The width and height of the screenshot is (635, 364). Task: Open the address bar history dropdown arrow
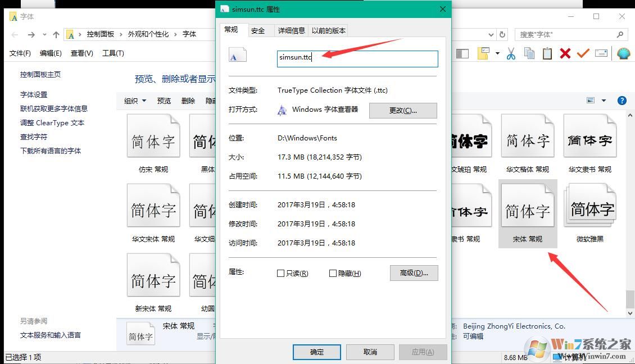point(492,34)
